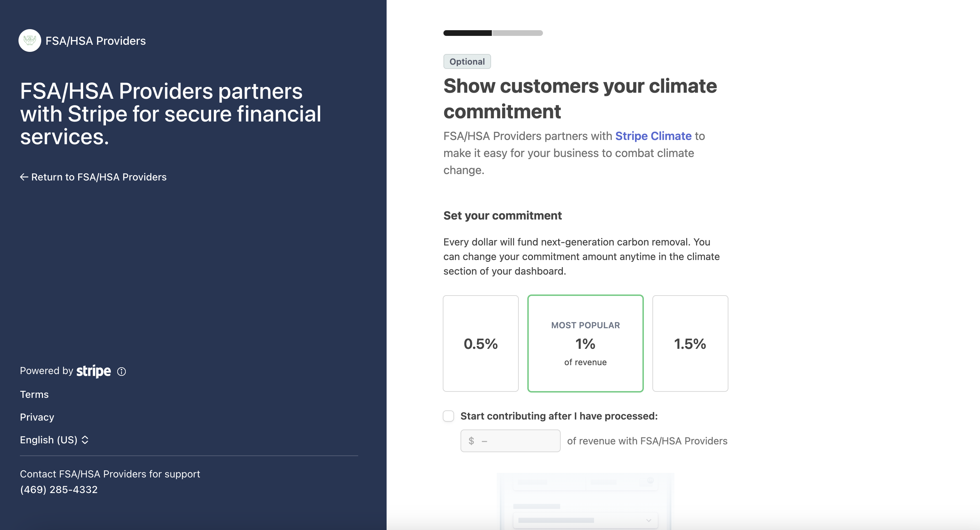980x530 pixels.
Task: Expand the blurred dropdown in preview image
Action: (585, 520)
